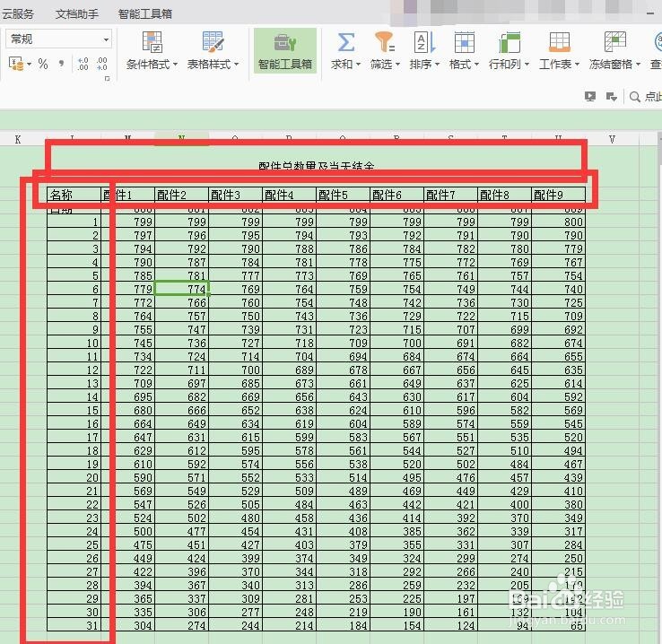Select the 配件2 header cell
The image size is (662, 644).
pyautogui.click(x=181, y=195)
